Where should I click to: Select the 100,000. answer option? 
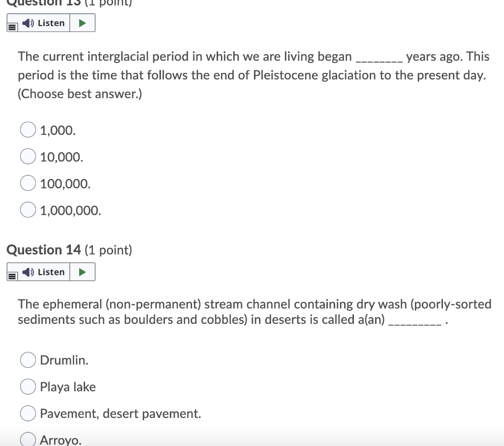pos(28,183)
